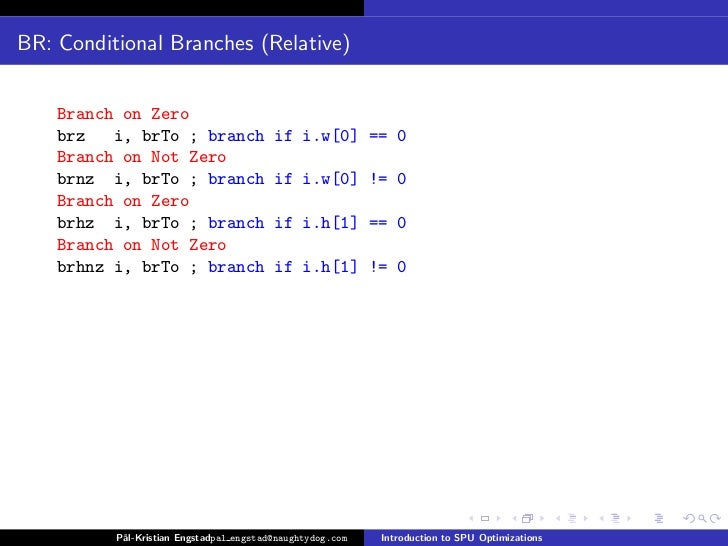728x546 pixels.
Task: Go to next slide using right arrow
Action: (x=499, y=518)
